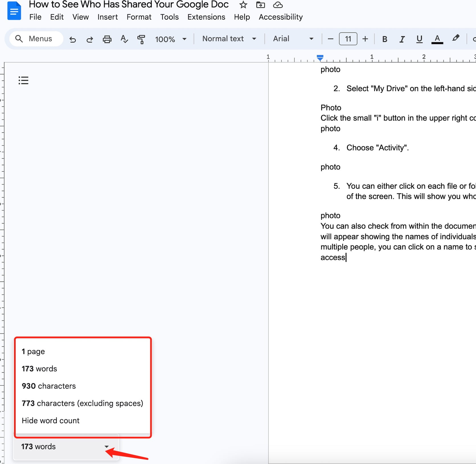Open the Arial font dropdown
Image resolution: width=476 pixels, height=464 pixels.
pyautogui.click(x=293, y=39)
